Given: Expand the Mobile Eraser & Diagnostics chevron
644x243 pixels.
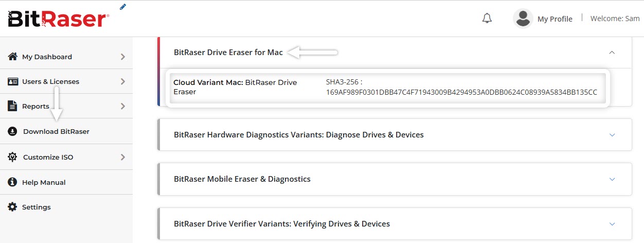Looking at the screenshot, I should (612, 179).
